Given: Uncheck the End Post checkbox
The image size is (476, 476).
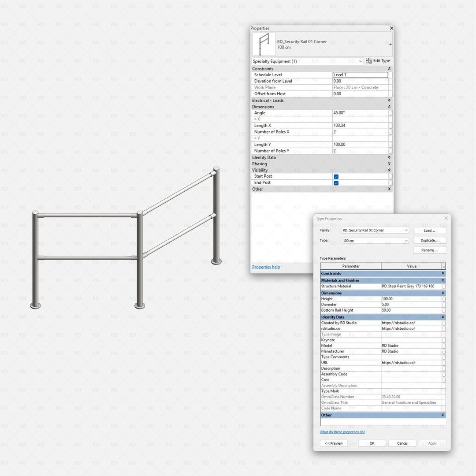Looking at the screenshot, I should [336, 183].
